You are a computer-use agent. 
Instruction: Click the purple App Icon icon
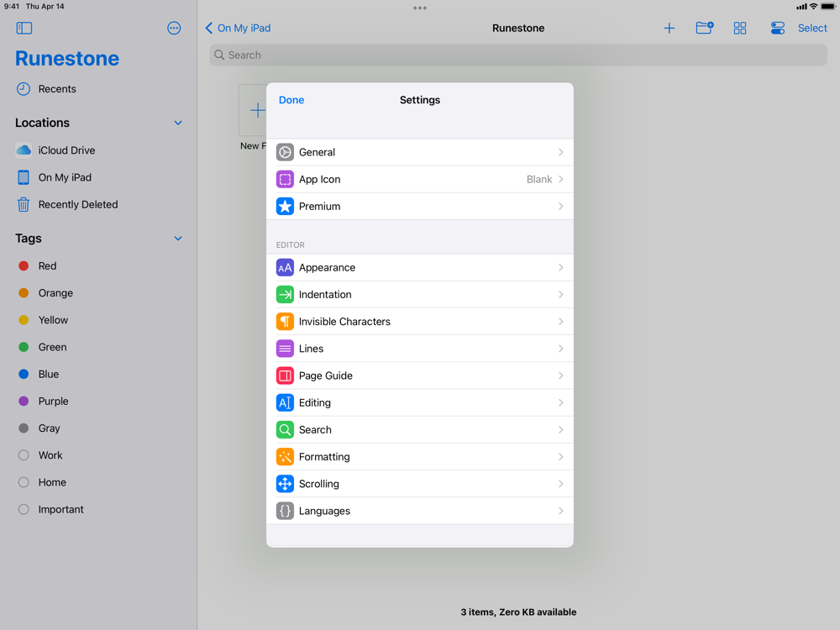285,179
